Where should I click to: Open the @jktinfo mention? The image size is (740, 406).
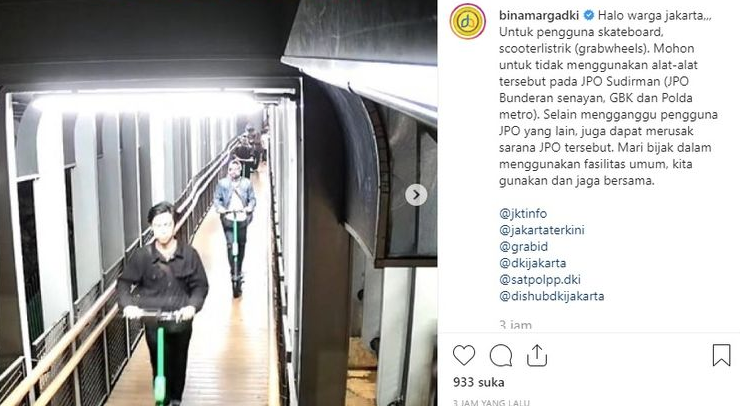[523, 213]
